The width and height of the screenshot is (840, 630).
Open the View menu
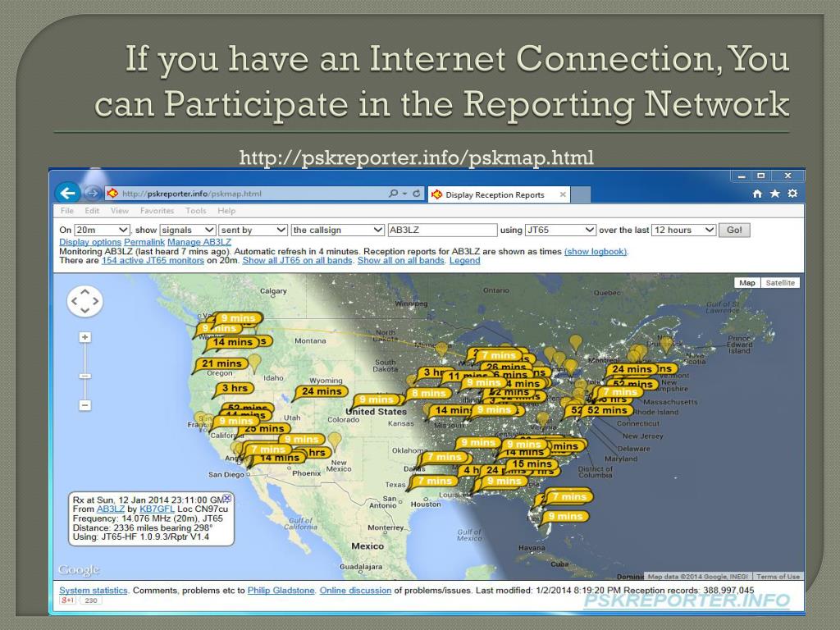point(120,211)
